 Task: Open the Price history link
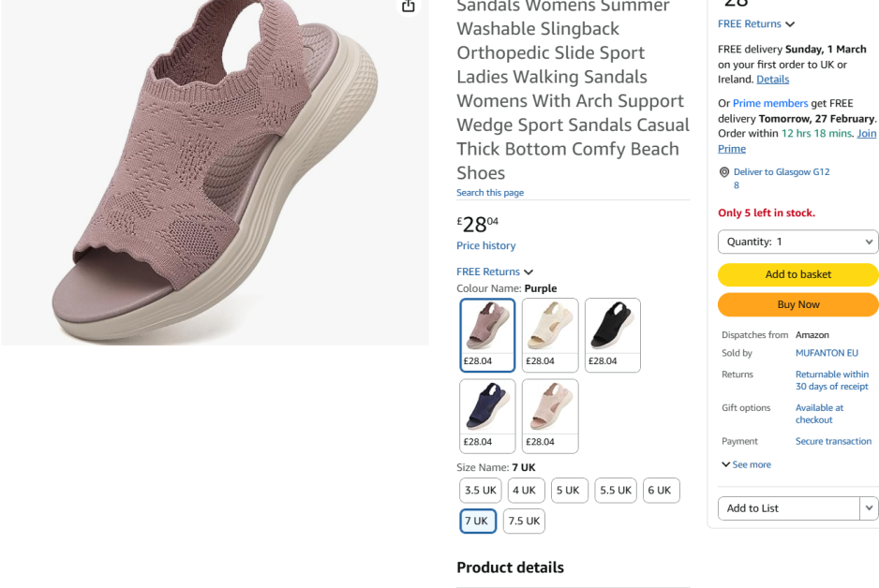click(485, 246)
